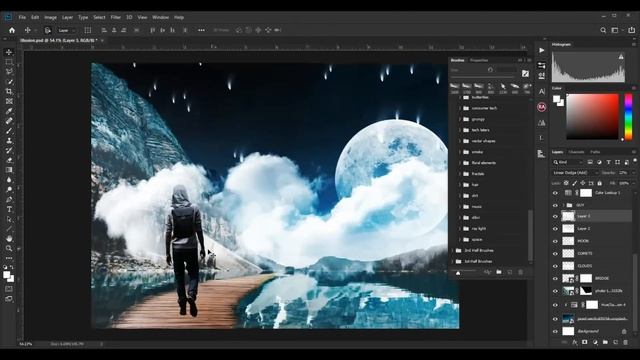The width and height of the screenshot is (640, 360).
Task: Expand the hair brush folder
Action: (x=460, y=185)
